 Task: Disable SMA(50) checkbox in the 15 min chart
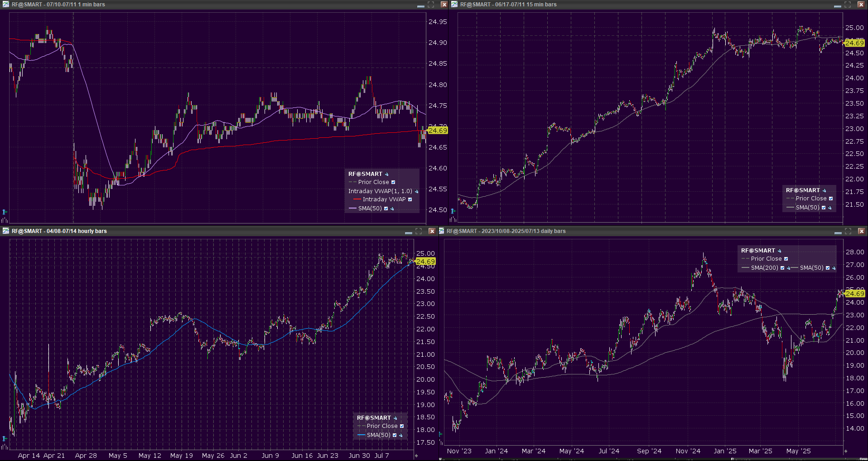[x=824, y=208]
